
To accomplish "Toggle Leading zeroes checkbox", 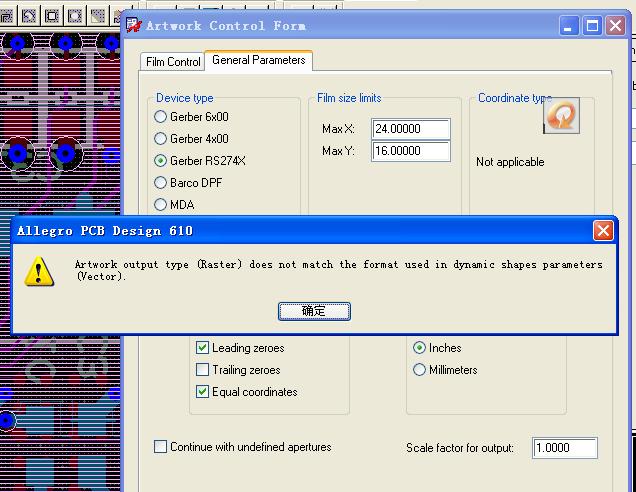I will click(x=202, y=348).
